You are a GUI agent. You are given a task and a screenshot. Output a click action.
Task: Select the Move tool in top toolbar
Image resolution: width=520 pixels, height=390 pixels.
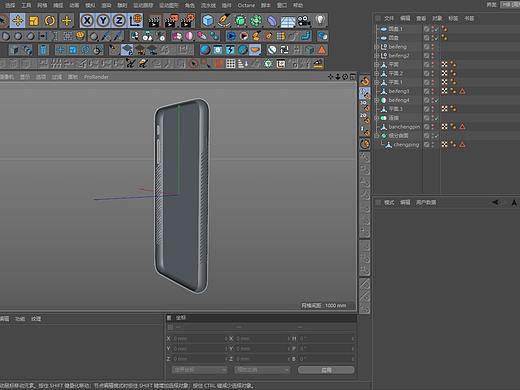click(x=17, y=21)
